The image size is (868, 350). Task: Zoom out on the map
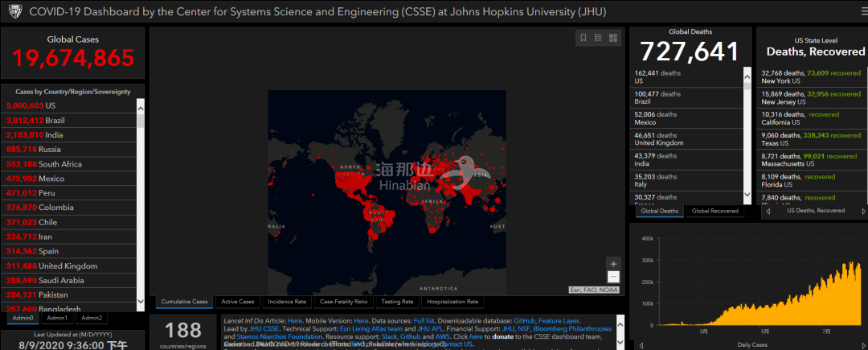(613, 277)
